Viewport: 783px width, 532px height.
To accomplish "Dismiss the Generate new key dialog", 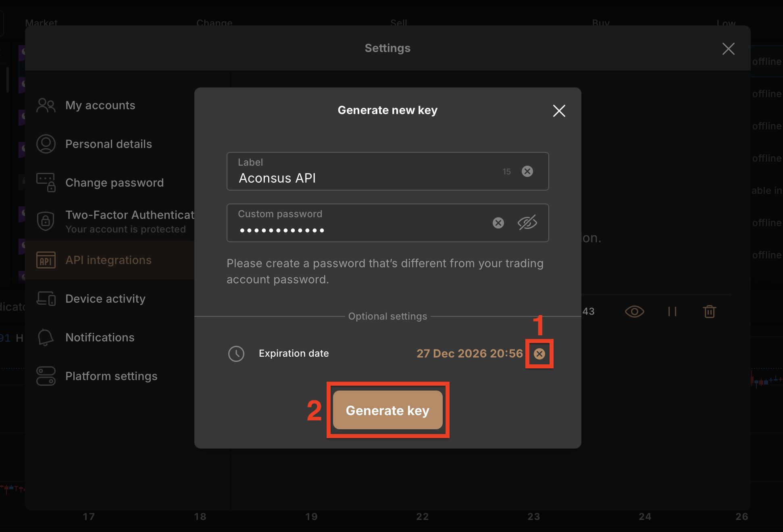I will click(x=559, y=111).
